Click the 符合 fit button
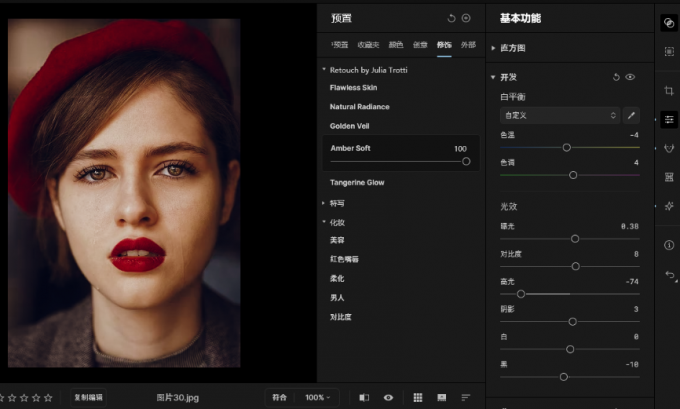 click(279, 397)
